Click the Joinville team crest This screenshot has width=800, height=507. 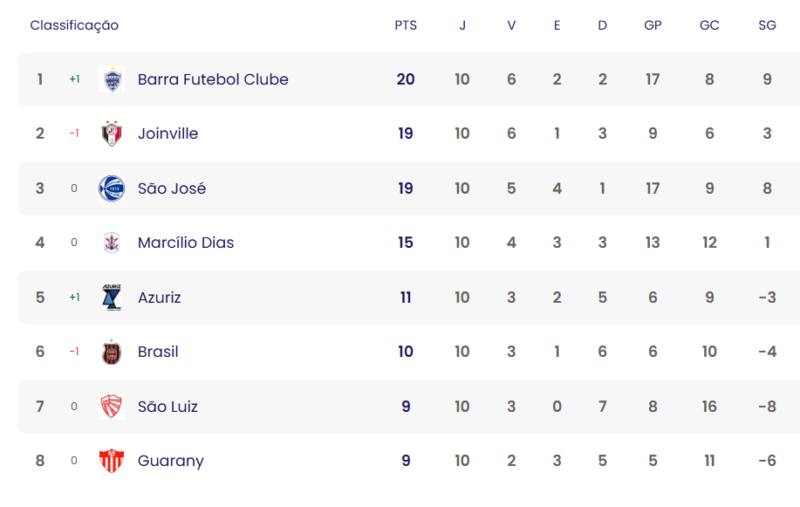pos(112,134)
